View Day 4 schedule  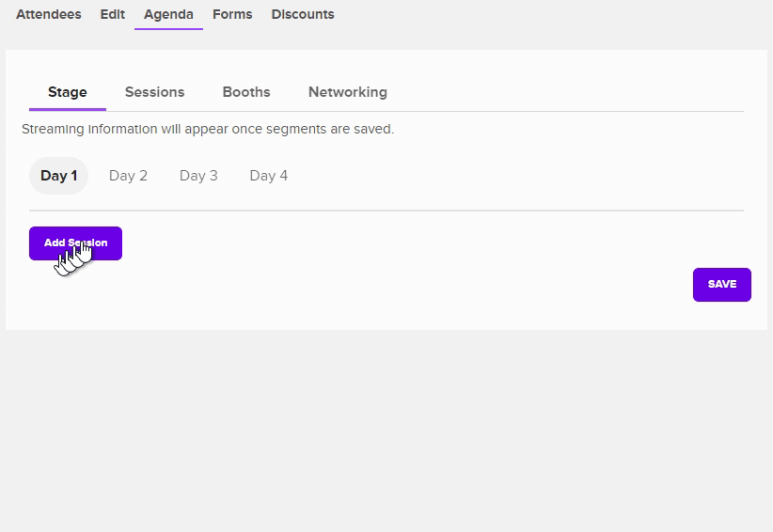coord(268,176)
